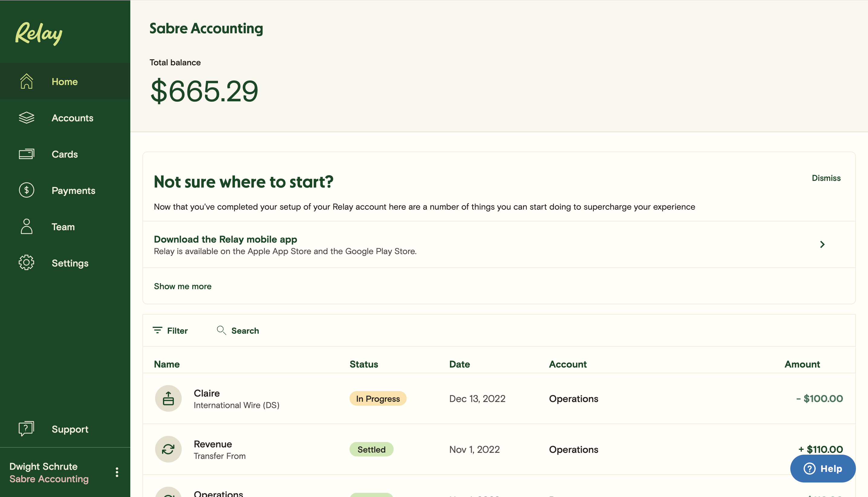Open Download the Relay mobile app link
The width and height of the screenshot is (868, 497).
tap(226, 239)
